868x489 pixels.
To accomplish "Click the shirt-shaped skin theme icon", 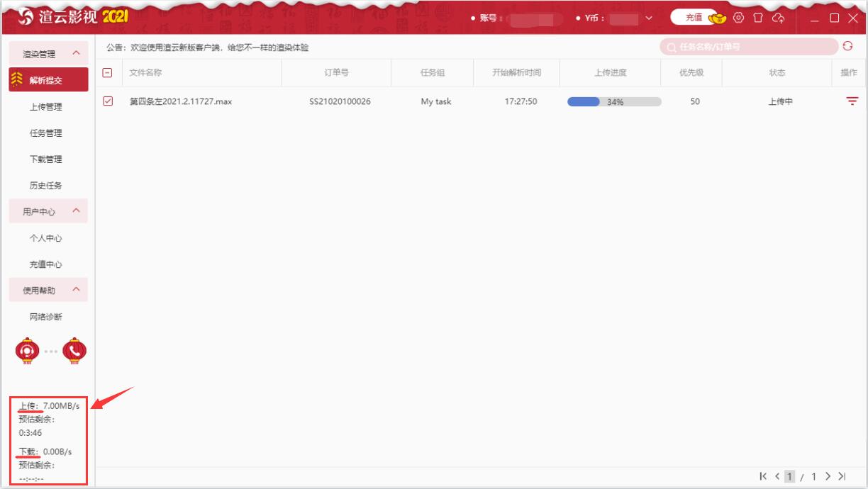I will coord(758,18).
